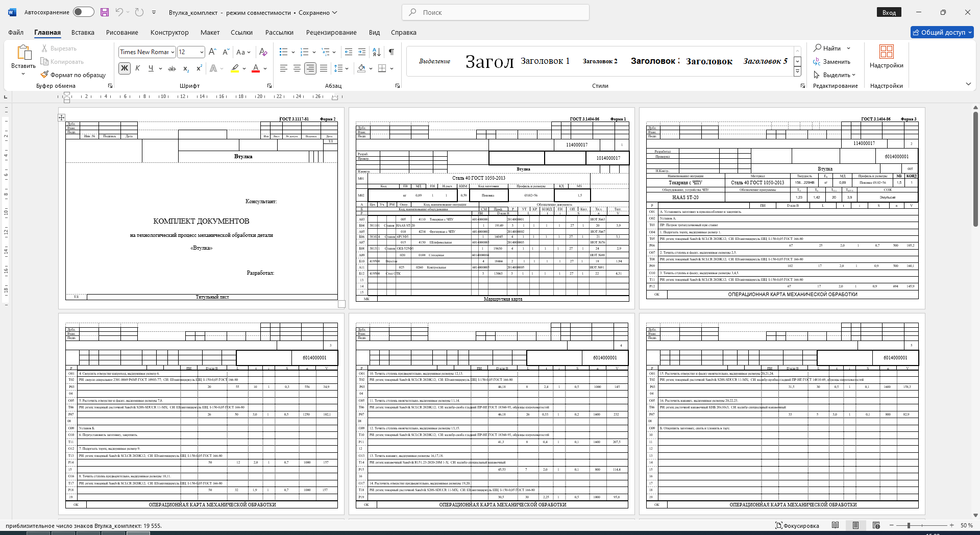Switch to Web layout view

click(x=876, y=525)
